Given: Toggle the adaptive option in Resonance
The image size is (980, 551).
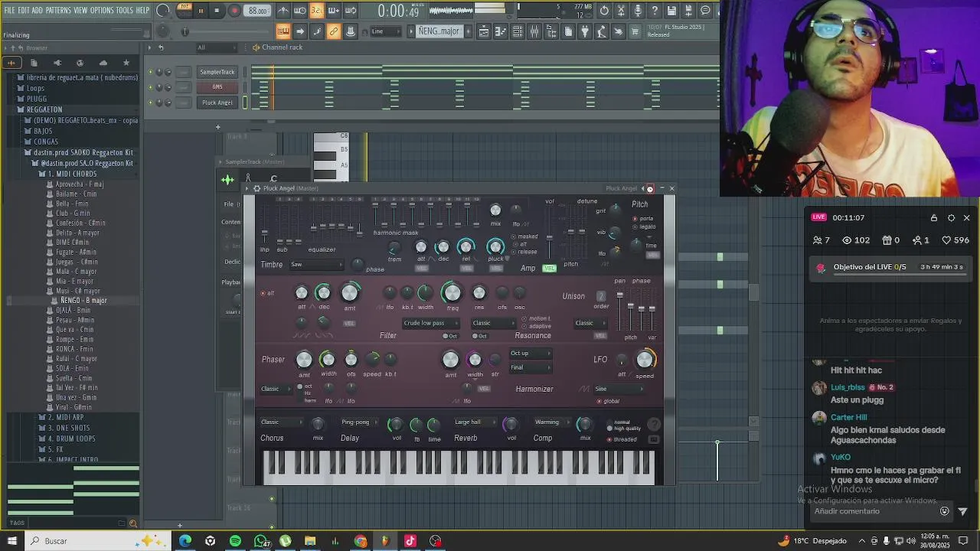Looking at the screenshot, I should pos(537,326).
